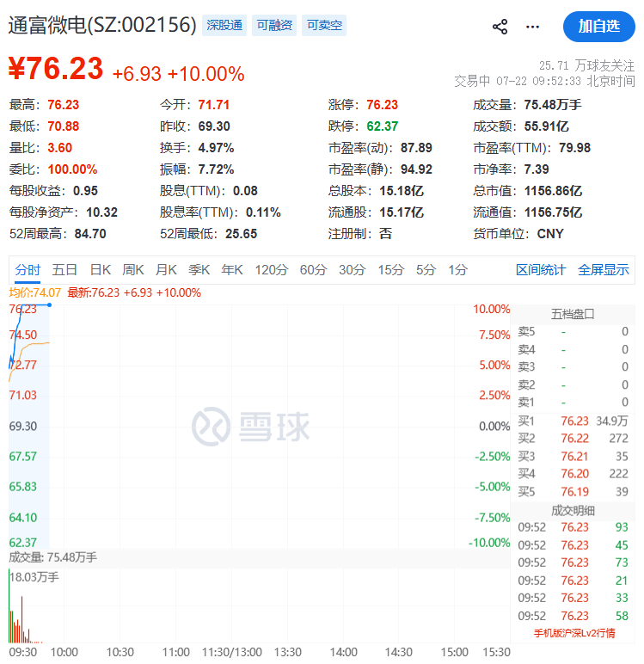Click the 全屏显示 link

point(604,270)
